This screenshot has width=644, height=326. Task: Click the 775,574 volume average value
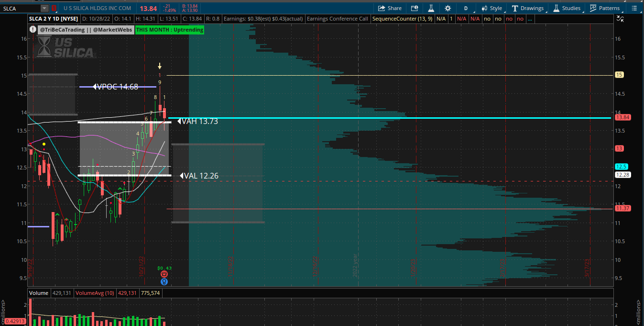(x=152, y=293)
